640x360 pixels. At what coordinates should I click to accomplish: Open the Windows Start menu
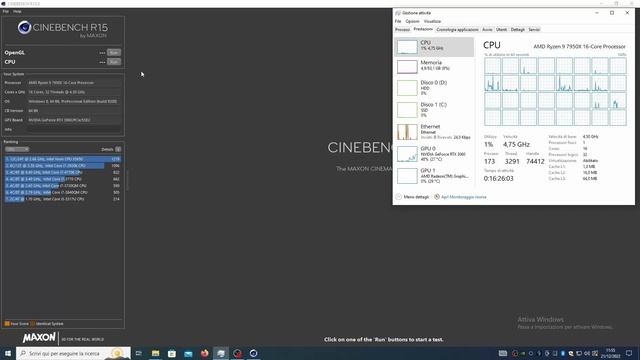pos(8,353)
